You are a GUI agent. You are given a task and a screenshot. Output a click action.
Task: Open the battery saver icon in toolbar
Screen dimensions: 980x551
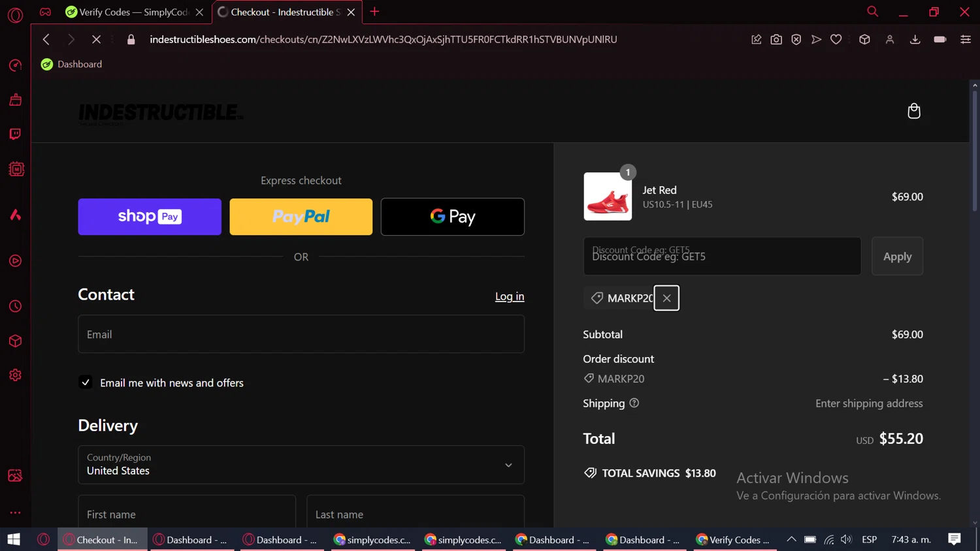click(x=939, y=39)
